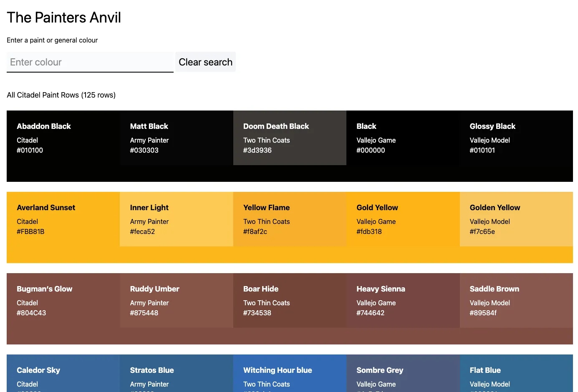Click the Boar Hide swatch
The width and height of the screenshot is (578, 392).
(290, 301)
